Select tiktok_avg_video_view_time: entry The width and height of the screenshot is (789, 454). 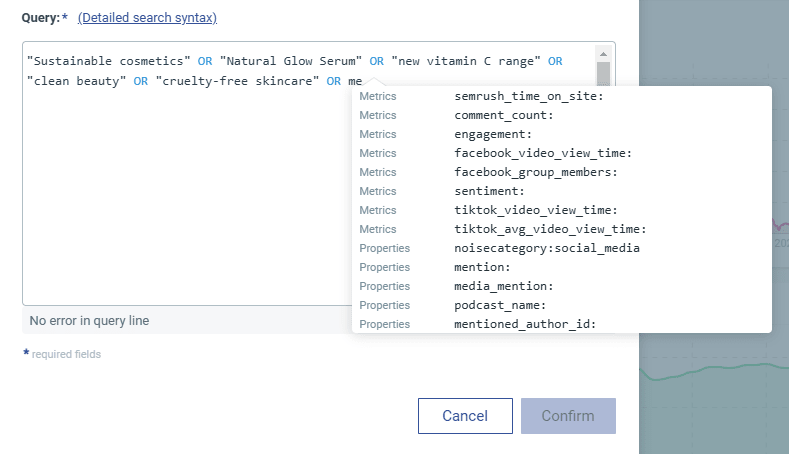pos(550,229)
